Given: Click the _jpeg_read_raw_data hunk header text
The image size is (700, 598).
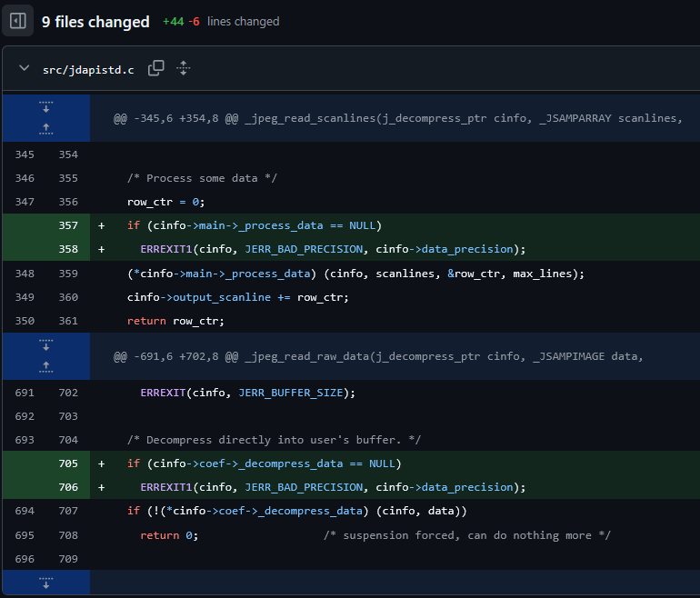Looking at the screenshot, I should tap(378, 356).
